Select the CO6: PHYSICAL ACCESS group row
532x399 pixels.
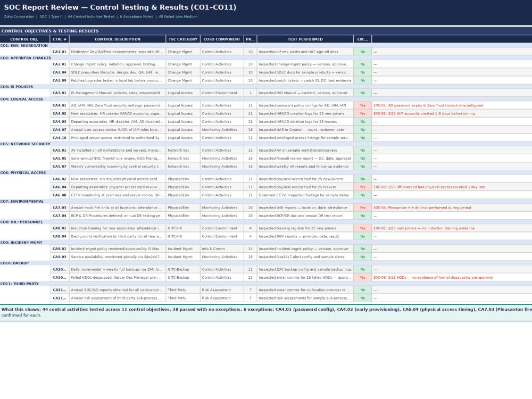[x=266, y=173]
